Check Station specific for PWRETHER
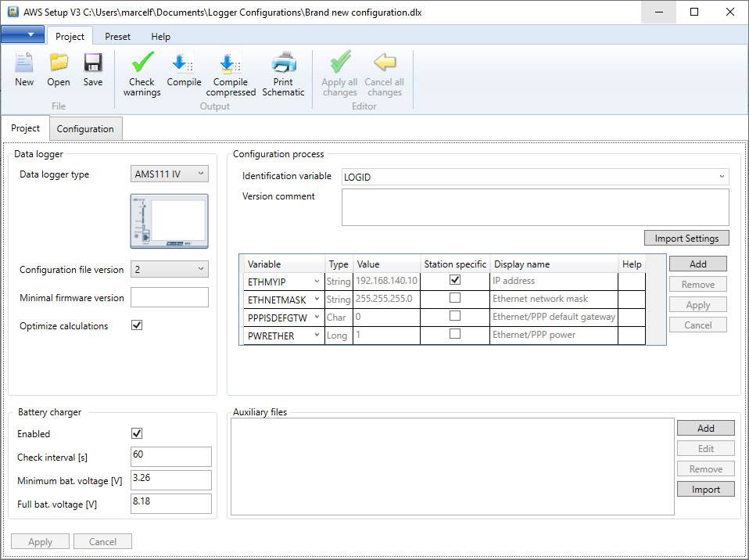 tap(455, 334)
